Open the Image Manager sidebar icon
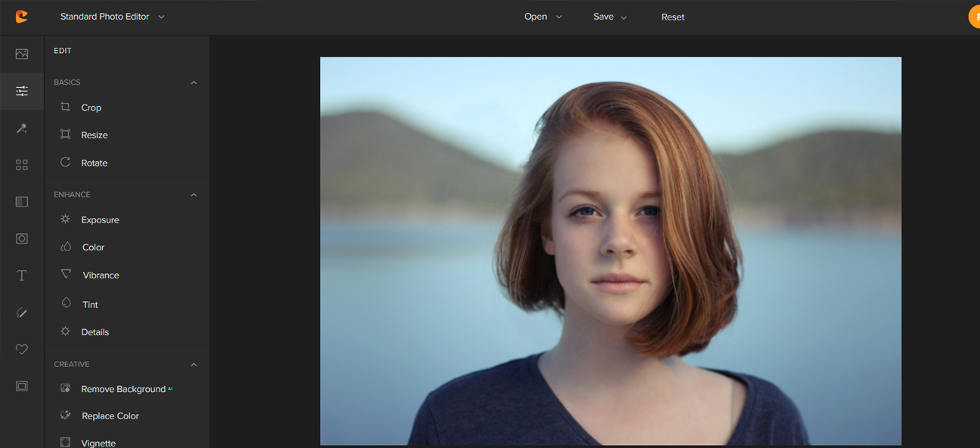The height and width of the screenshot is (448, 980). tap(22, 54)
